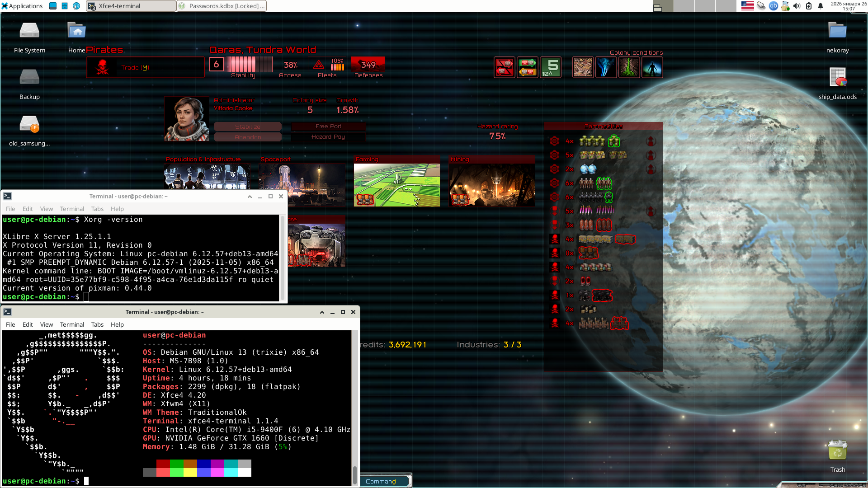The height and width of the screenshot is (488, 868).
Task: Click the red 349 Defenses indicator
Action: 368,65
